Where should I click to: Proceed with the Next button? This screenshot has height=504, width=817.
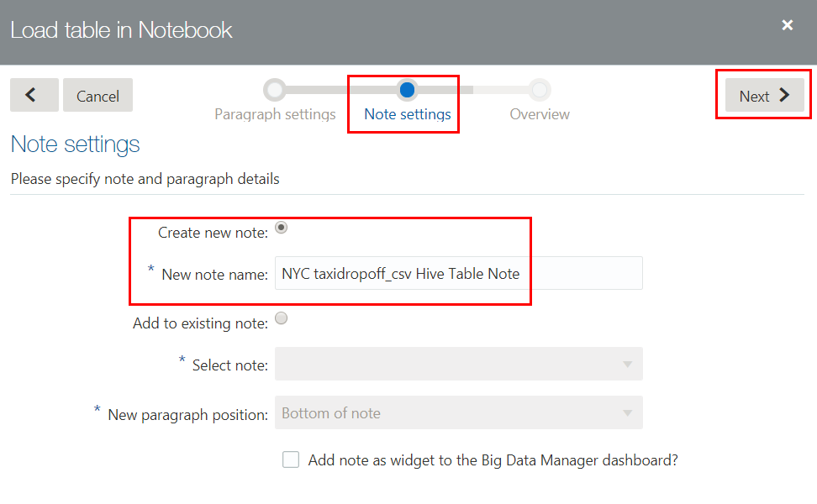tap(763, 96)
